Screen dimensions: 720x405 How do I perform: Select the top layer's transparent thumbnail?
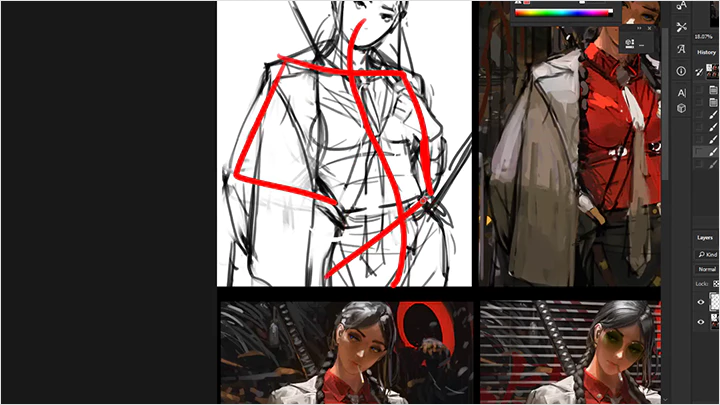click(x=714, y=302)
